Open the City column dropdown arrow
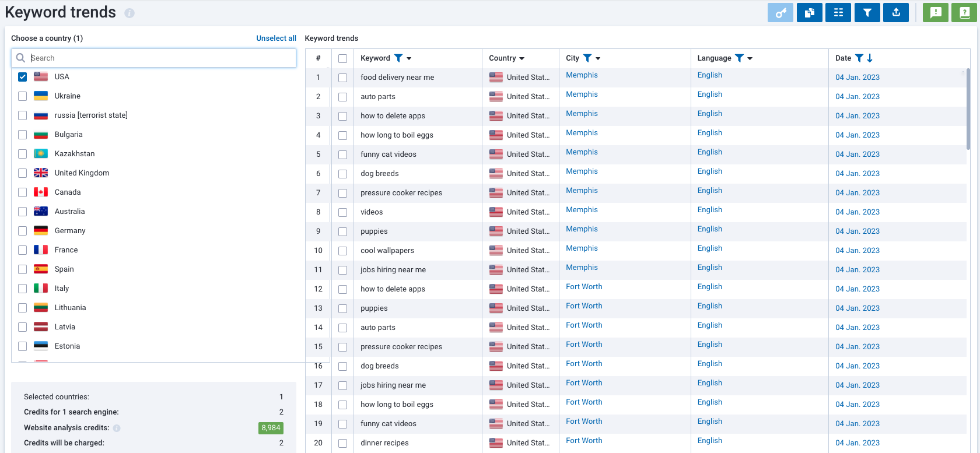The width and height of the screenshot is (980, 453). click(598, 58)
